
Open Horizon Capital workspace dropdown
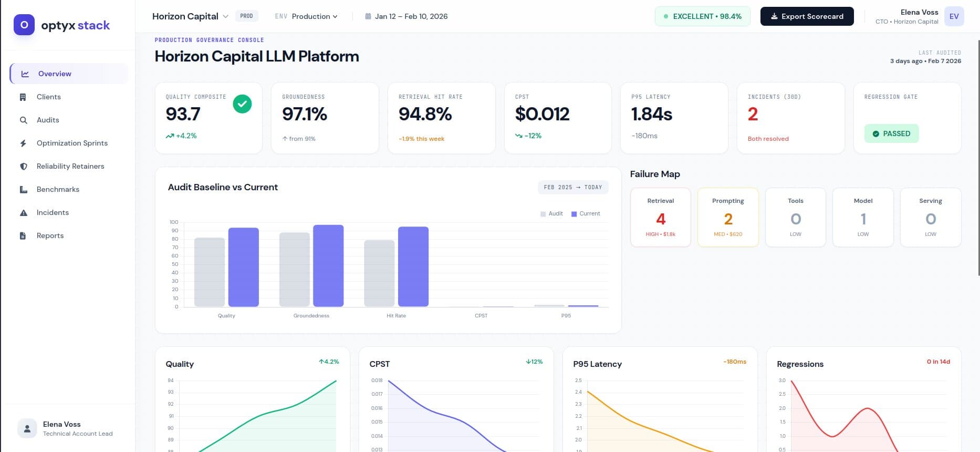tap(190, 16)
